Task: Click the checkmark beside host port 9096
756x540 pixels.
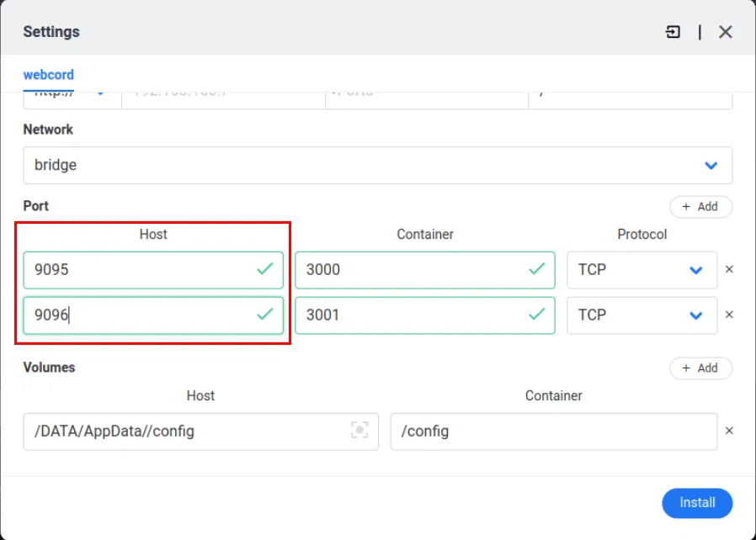Action: point(265,315)
